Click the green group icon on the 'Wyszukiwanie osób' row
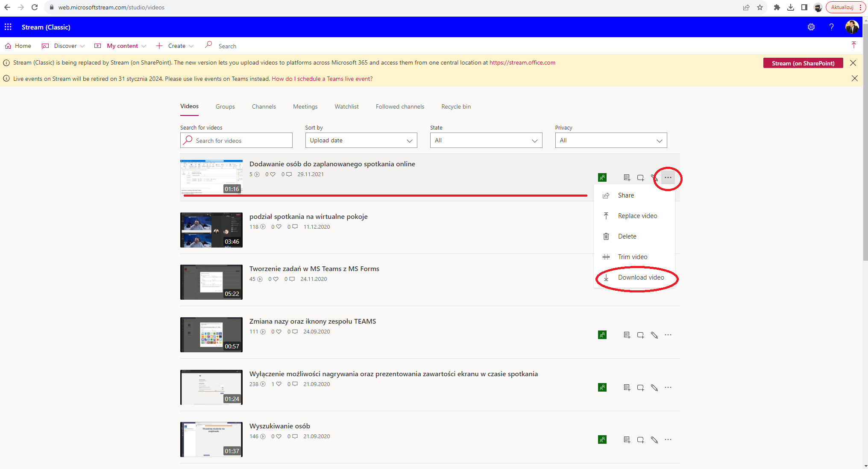 pos(602,440)
